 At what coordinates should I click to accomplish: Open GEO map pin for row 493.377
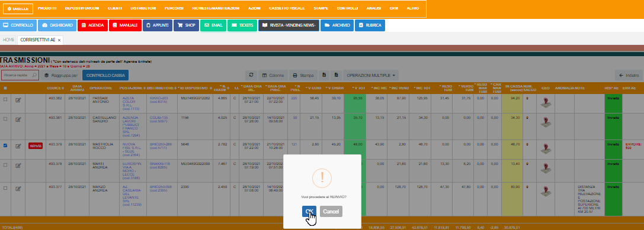[x=546, y=192]
